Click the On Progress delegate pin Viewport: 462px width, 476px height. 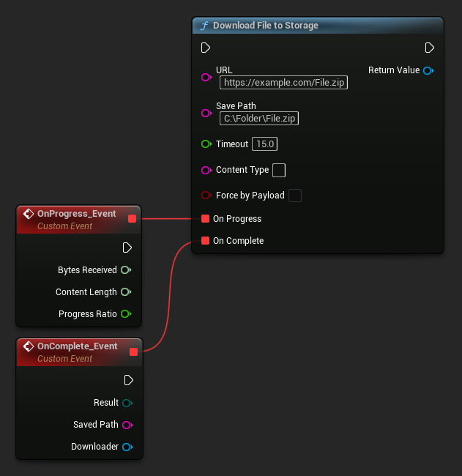pos(206,219)
